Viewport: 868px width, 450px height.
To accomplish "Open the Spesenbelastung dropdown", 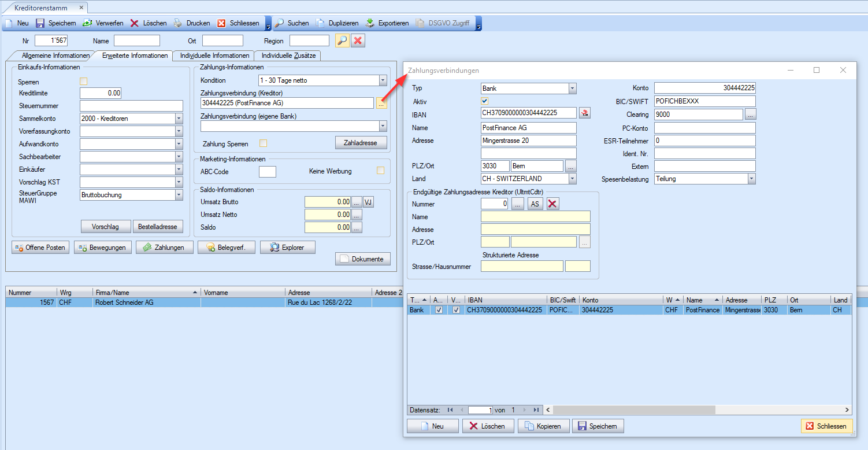I will point(751,179).
